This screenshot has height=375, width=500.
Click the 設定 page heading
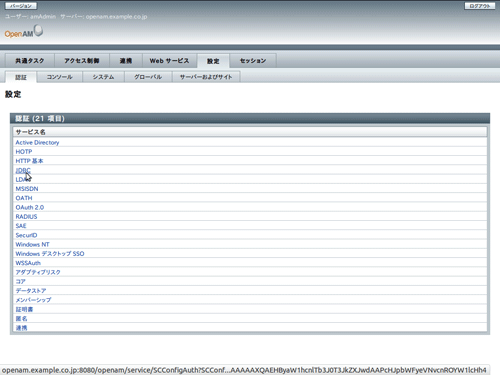13,94
